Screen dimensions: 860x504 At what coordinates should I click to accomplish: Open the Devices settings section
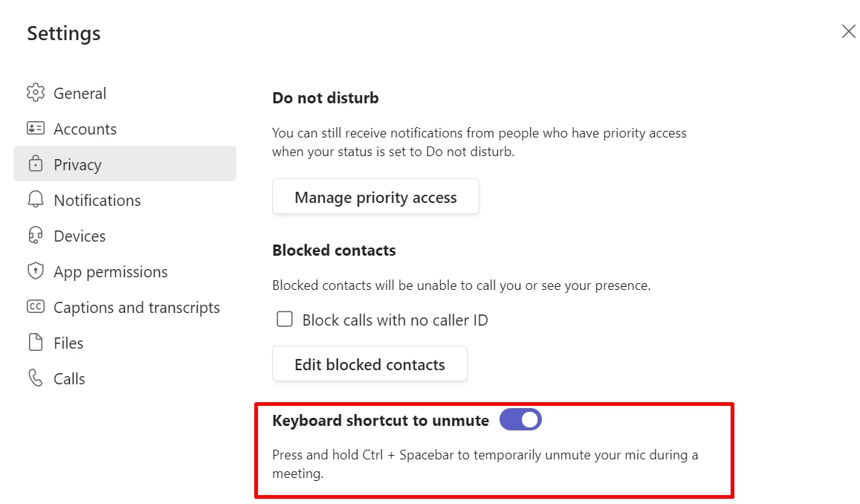click(x=80, y=236)
